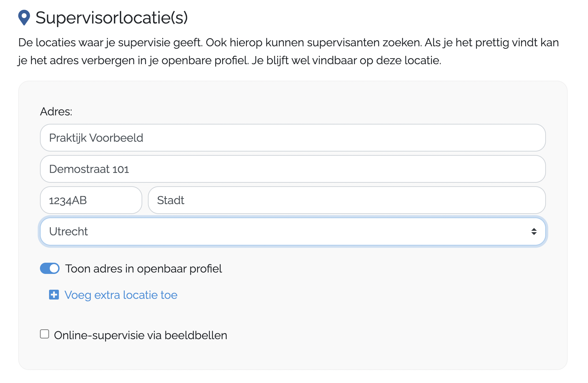588x383 pixels.
Task: Click the phrase "Als je het prettig vindt kan"
Action: (x=491, y=42)
